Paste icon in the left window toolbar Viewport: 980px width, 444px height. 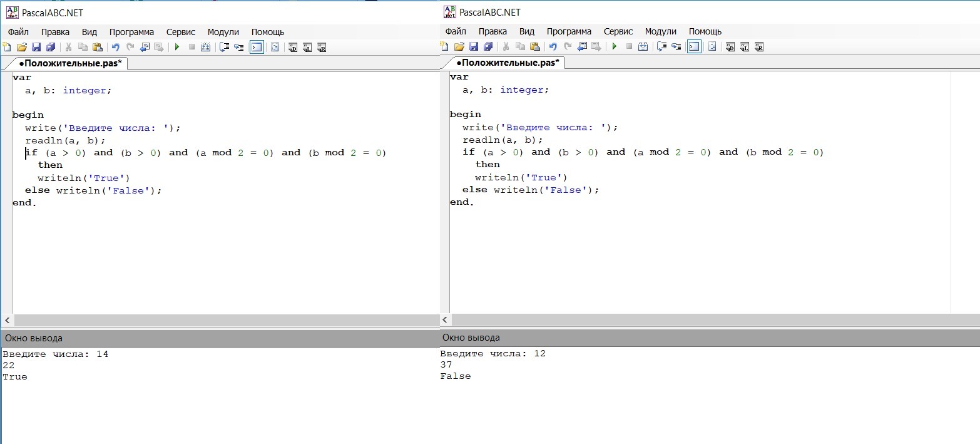(x=97, y=47)
